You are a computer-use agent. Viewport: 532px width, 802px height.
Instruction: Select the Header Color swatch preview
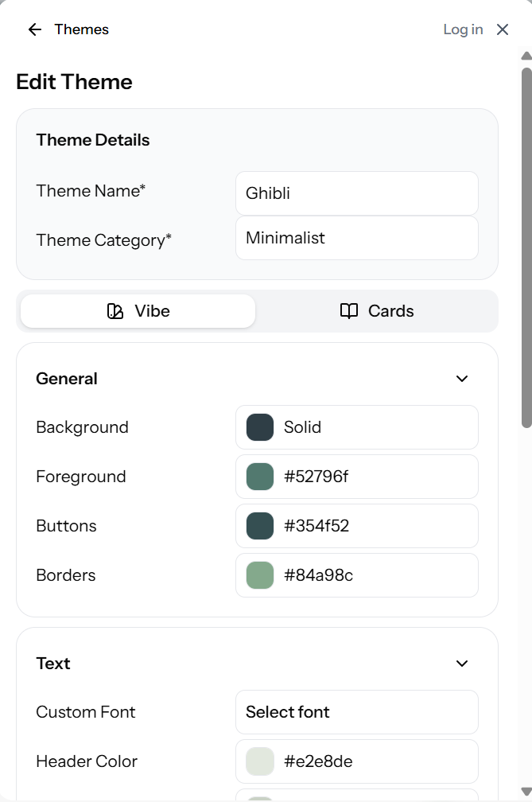point(258,761)
